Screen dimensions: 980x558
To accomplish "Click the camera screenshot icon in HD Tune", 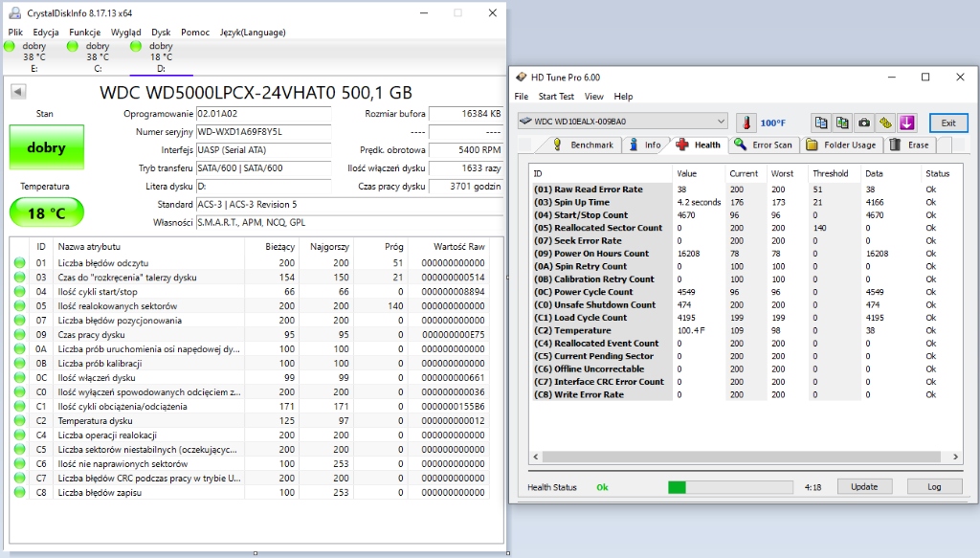I will [x=864, y=123].
